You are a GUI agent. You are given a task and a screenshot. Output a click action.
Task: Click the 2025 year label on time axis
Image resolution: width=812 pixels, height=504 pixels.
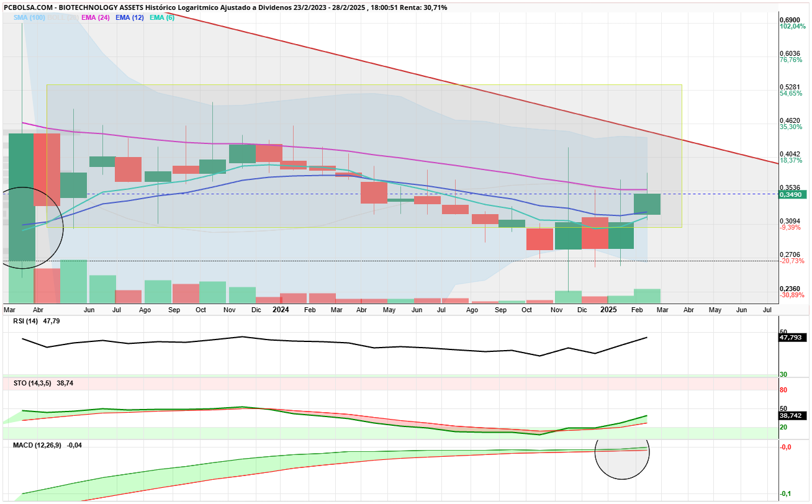tap(608, 309)
